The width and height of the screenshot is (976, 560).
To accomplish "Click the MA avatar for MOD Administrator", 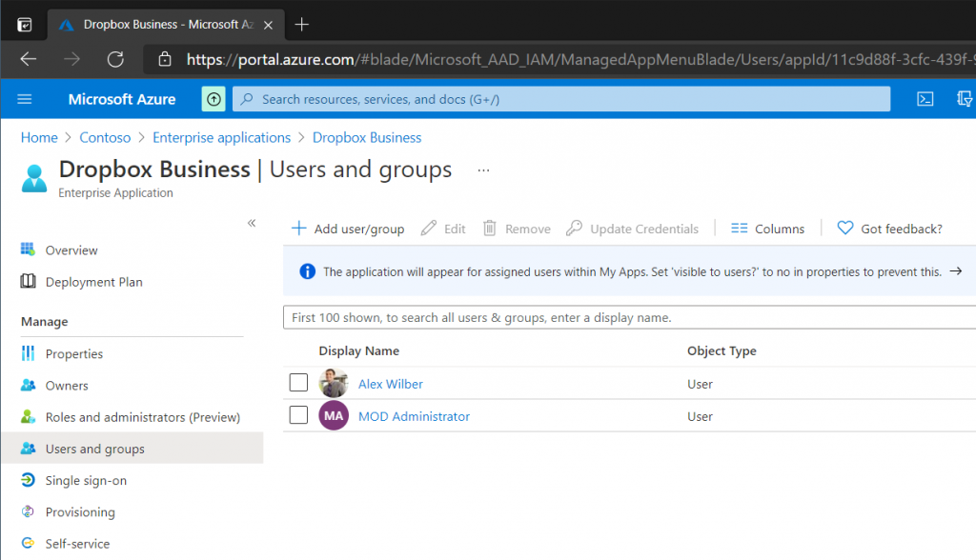I will (334, 415).
